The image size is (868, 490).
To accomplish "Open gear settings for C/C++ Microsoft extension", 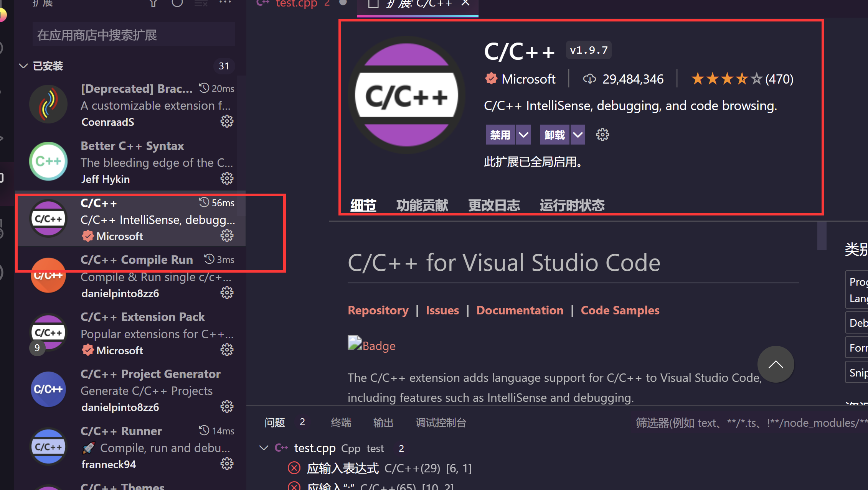I will click(227, 235).
